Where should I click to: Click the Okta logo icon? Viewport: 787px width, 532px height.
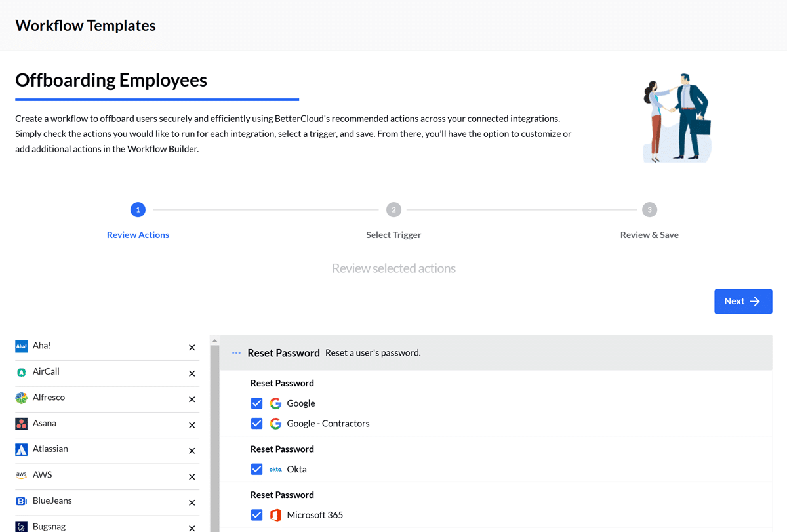[x=275, y=470]
